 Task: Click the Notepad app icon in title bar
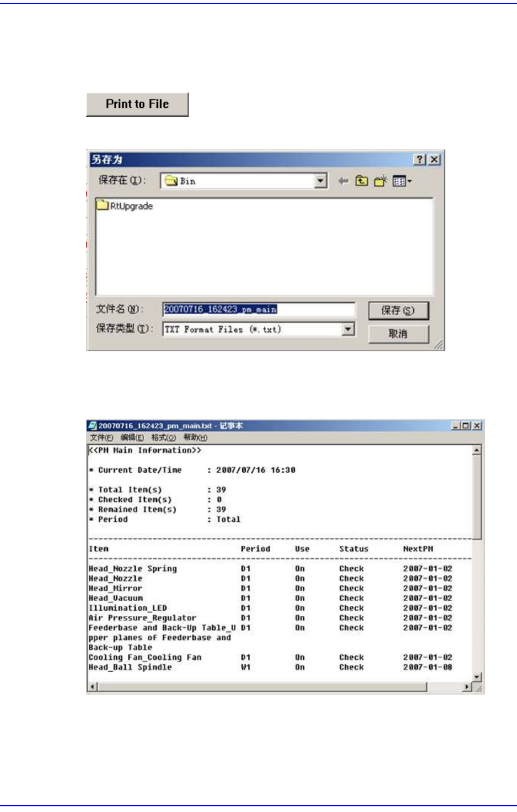[x=92, y=426]
